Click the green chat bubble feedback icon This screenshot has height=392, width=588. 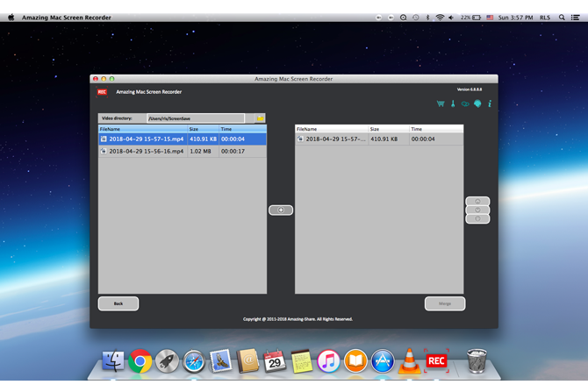click(x=477, y=103)
